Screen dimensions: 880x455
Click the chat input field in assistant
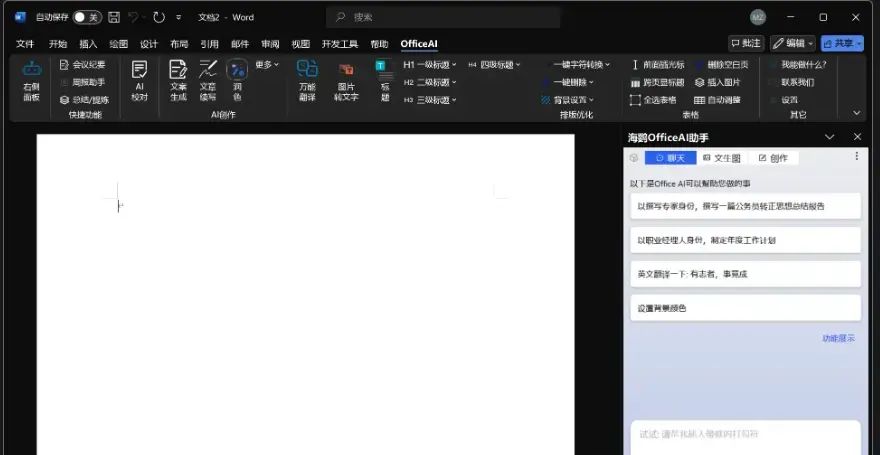(745, 438)
